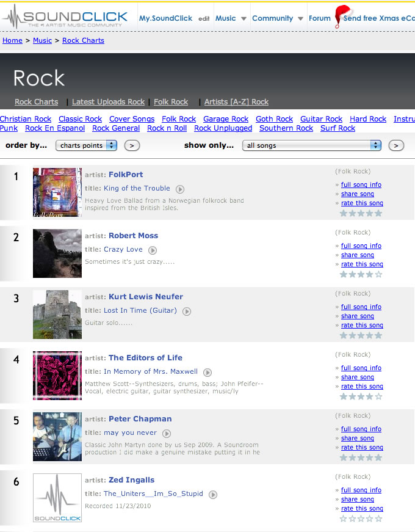415x532 pixels.
Task: Open the order by charts points dropdown
Action: [x=87, y=145]
